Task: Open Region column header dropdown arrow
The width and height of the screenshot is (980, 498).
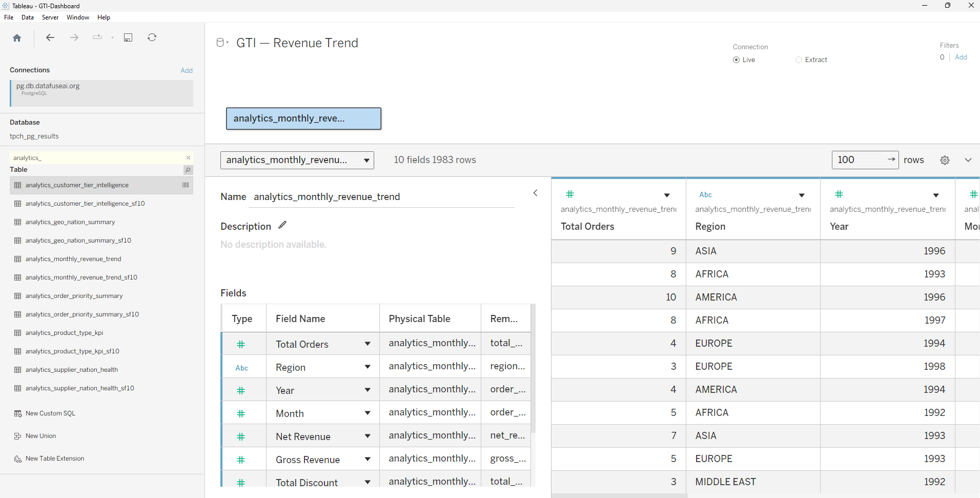Action: click(802, 195)
